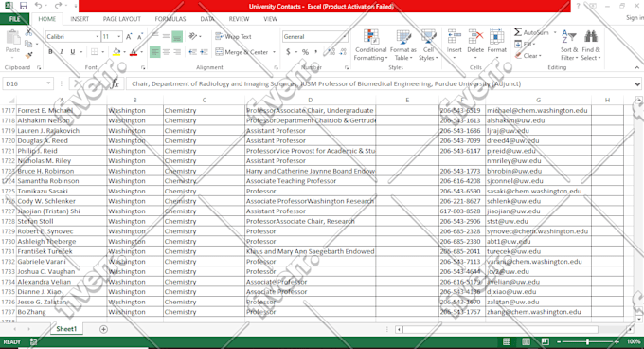The width and height of the screenshot is (644, 349).
Task: Click the Undo arrow icon
Action: (x=38, y=6)
